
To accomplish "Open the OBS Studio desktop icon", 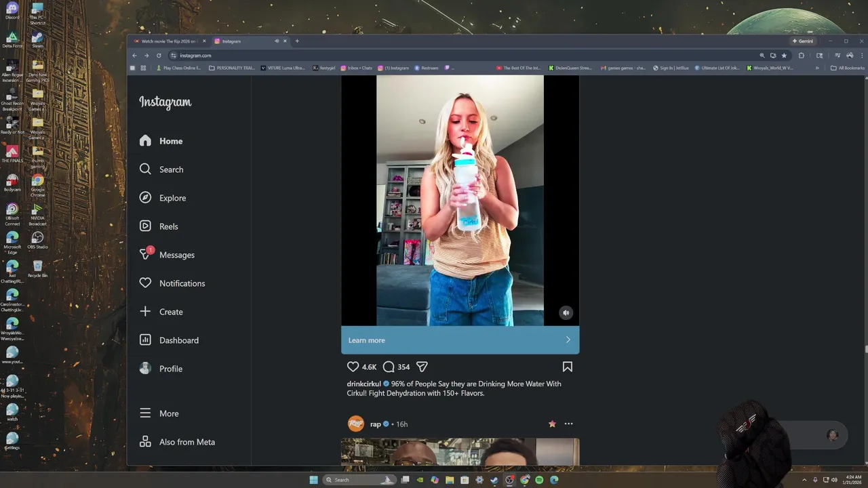I will tap(37, 240).
